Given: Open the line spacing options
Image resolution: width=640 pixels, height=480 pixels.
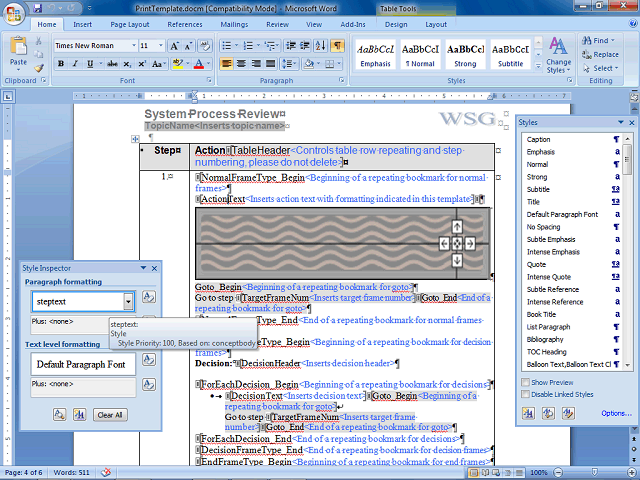Looking at the screenshot, I should 289,64.
